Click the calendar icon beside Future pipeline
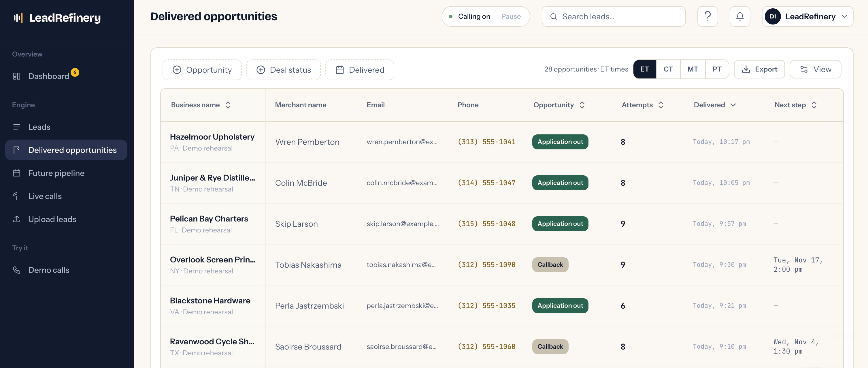The height and width of the screenshot is (368, 868). pyautogui.click(x=16, y=173)
